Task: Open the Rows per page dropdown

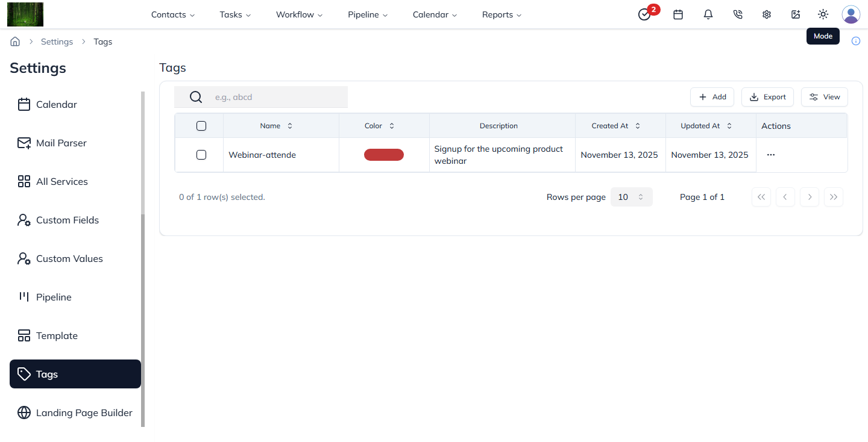Action: (x=631, y=197)
